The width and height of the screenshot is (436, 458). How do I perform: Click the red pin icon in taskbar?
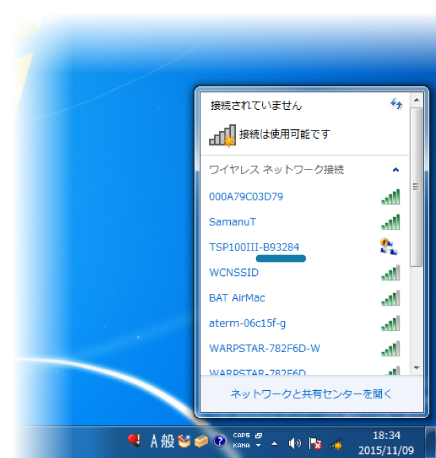pos(134,441)
